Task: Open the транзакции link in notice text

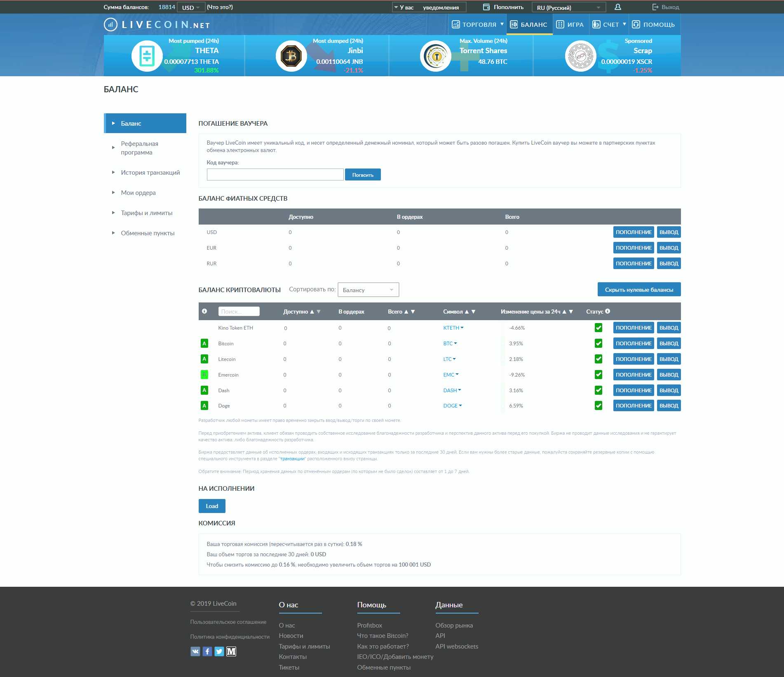Action: tap(292, 459)
